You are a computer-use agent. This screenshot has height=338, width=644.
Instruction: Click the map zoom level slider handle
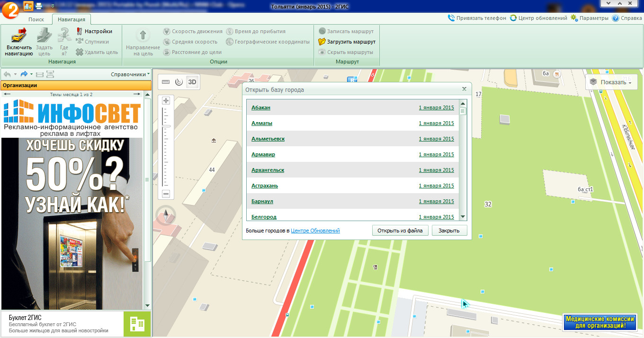point(166,126)
